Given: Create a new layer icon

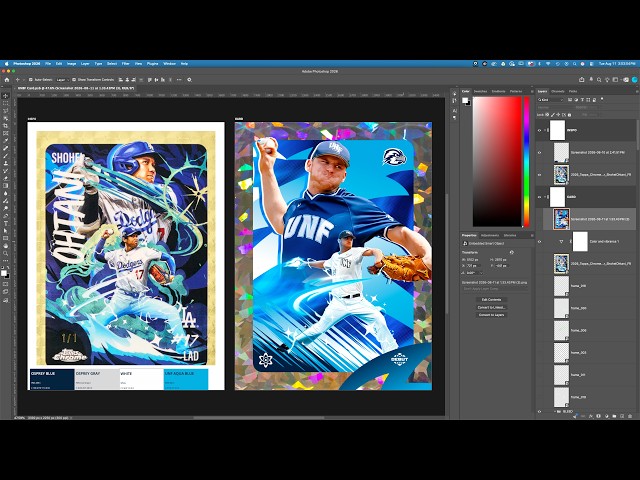Looking at the screenshot, I should 622,416.
